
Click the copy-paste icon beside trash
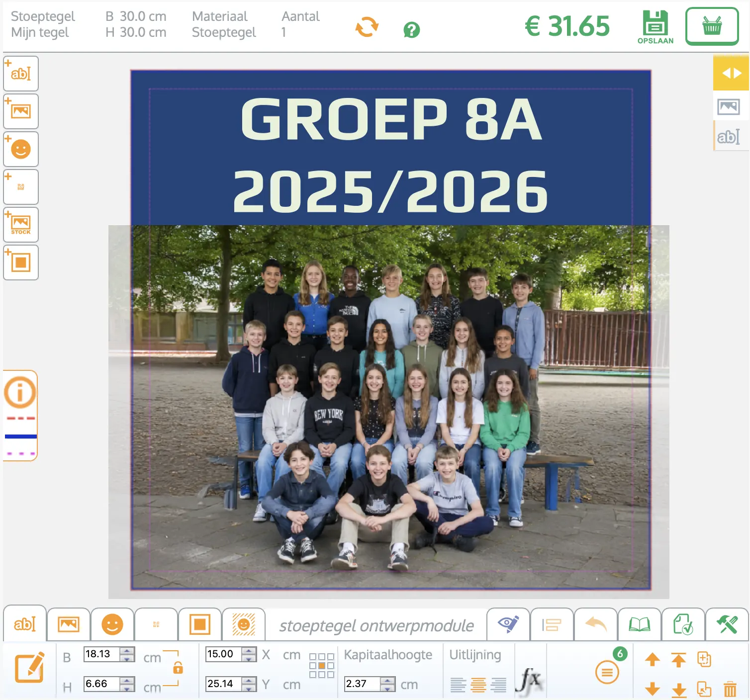[x=704, y=689]
